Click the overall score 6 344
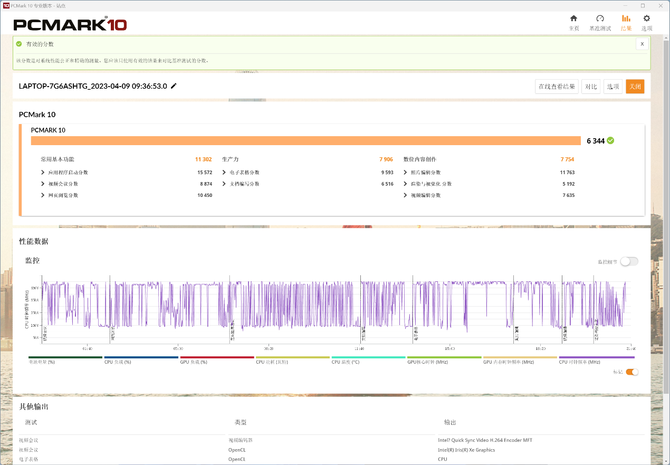 click(595, 141)
